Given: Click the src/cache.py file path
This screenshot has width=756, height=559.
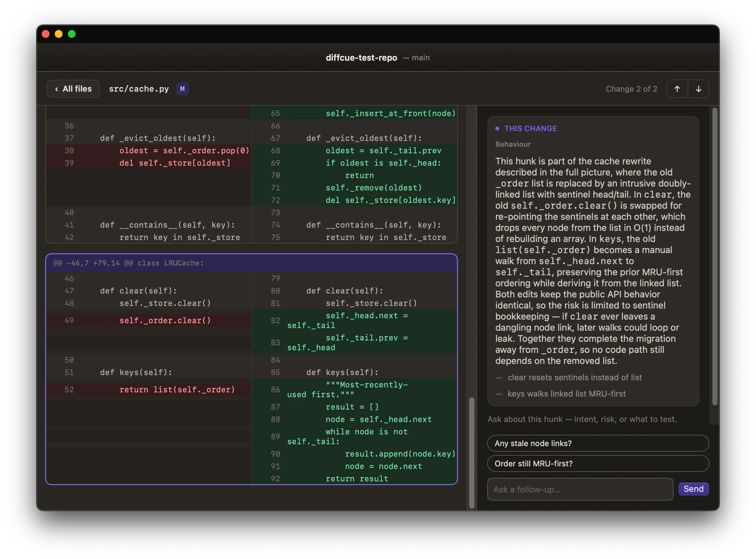Looking at the screenshot, I should [x=138, y=89].
